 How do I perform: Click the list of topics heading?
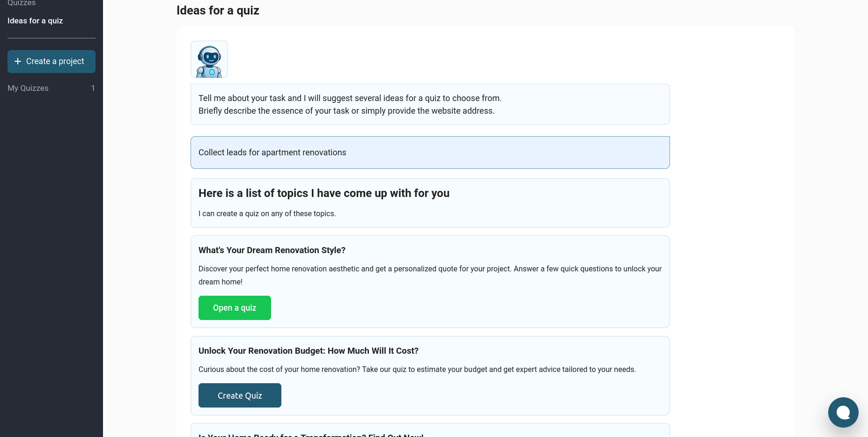[324, 193]
